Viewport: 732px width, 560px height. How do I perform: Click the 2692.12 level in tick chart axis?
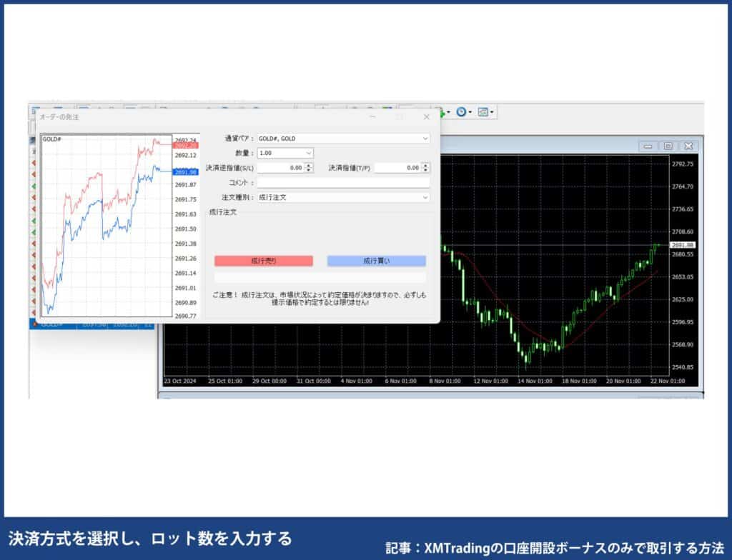[x=186, y=156]
